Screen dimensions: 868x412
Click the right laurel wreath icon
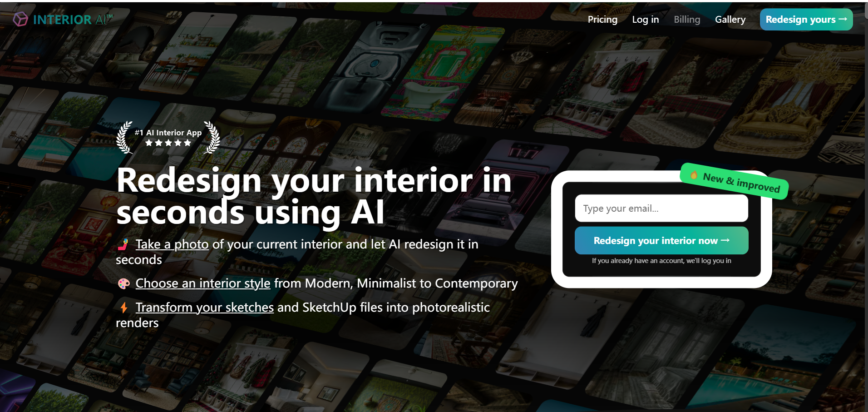point(212,137)
